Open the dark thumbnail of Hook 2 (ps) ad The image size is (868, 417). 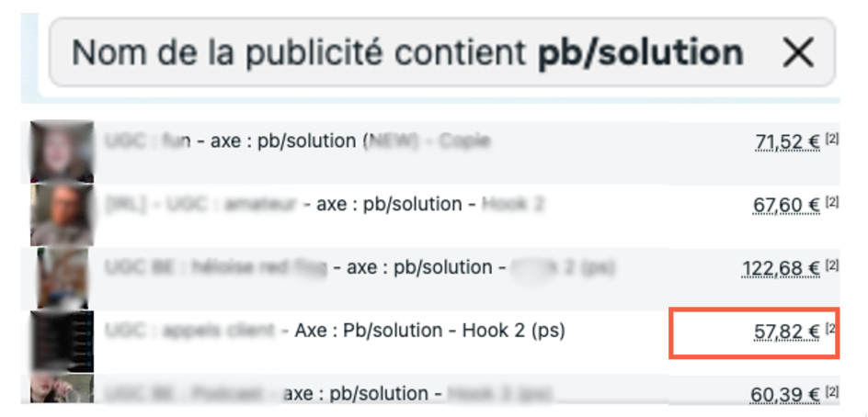click(62, 341)
